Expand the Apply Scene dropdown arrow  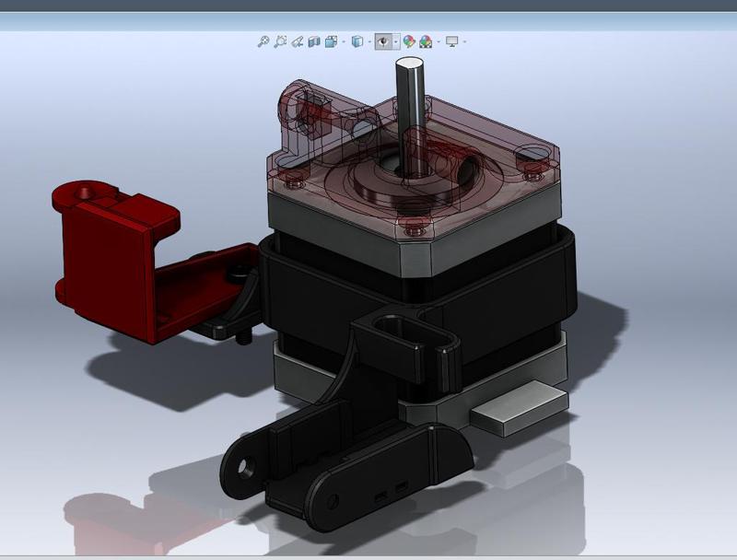point(439,41)
